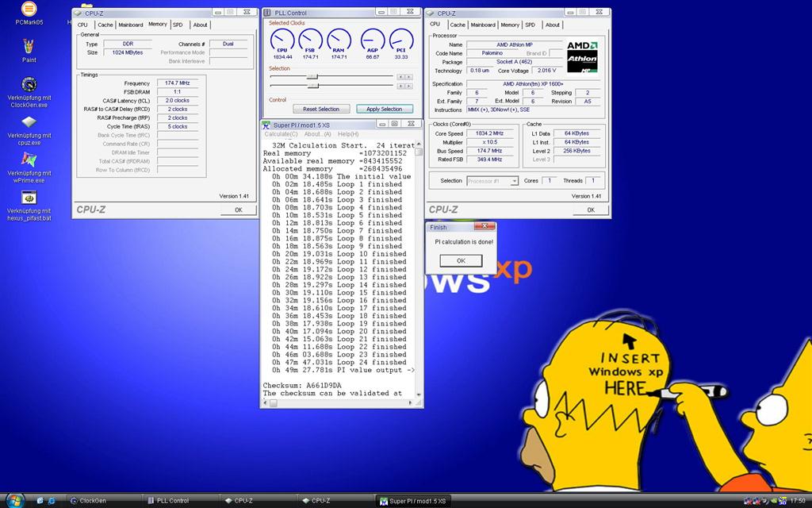Click OK in the processor CPU-Z window
Viewport: 812px width, 508px height.
[591, 210]
